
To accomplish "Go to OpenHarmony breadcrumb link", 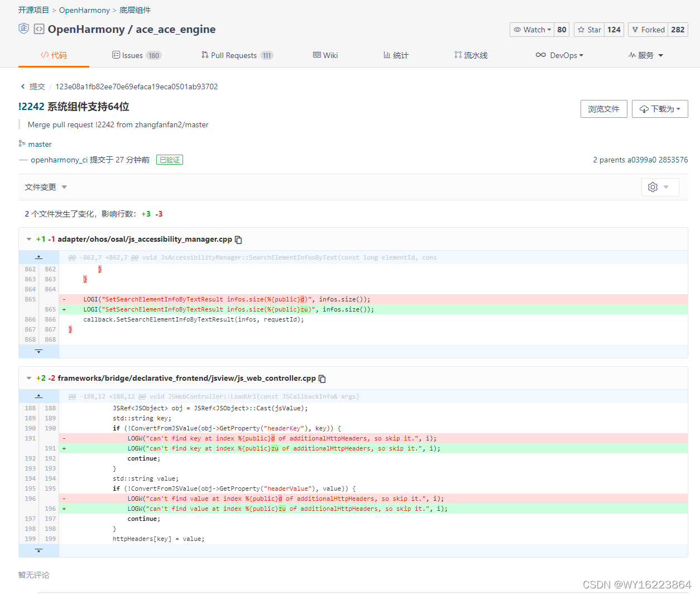I will point(84,10).
